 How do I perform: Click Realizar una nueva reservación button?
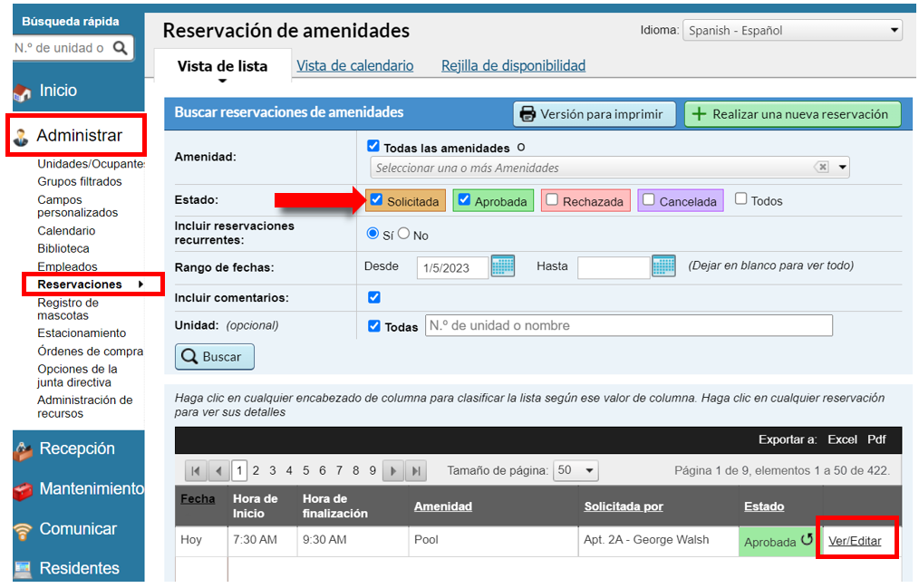pyautogui.click(x=792, y=113)
